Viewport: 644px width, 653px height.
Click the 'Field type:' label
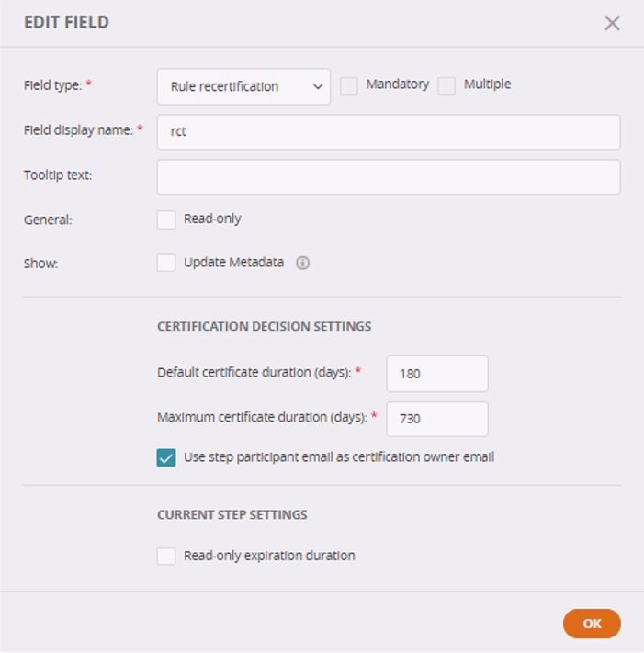[x=52, y=85]
